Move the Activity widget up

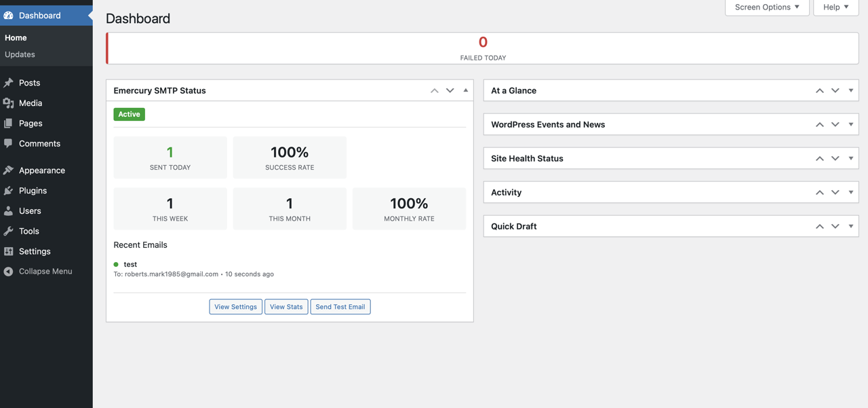pyautogui.click(x=819, y=192)
